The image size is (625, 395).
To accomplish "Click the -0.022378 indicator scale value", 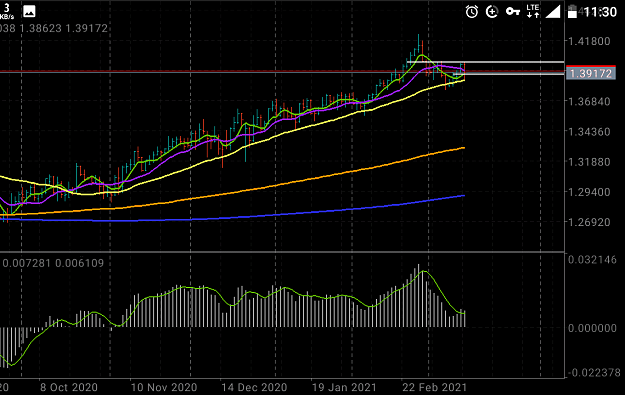I will tap(594, 373).
